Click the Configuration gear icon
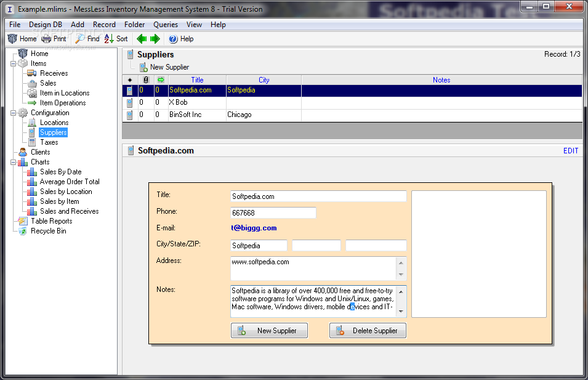 [x=23, y=113]
